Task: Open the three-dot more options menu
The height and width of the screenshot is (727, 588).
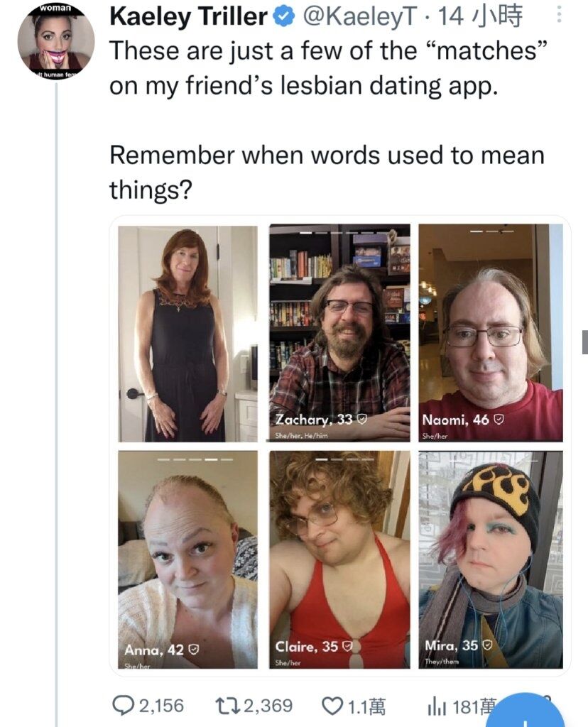Action: (x=560, y=14)
